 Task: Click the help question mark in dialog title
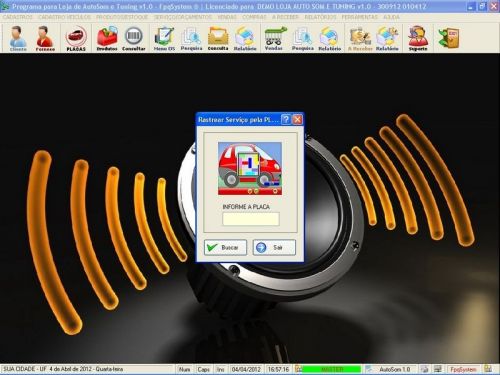click(x=286, y=119)
